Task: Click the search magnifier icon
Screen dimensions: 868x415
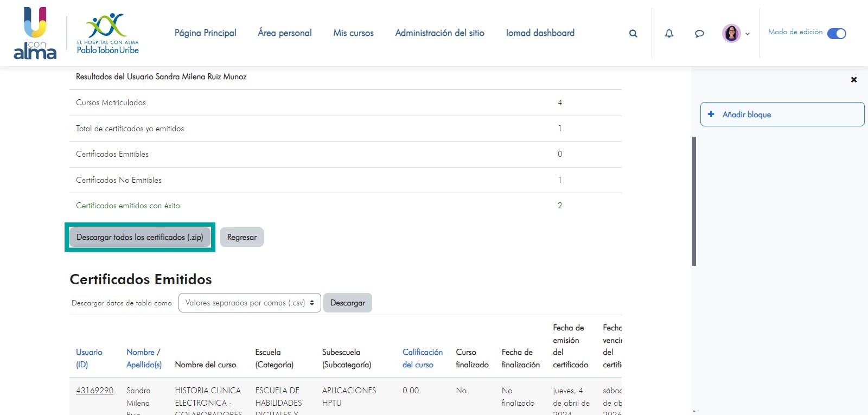Action: coord(633,34)
